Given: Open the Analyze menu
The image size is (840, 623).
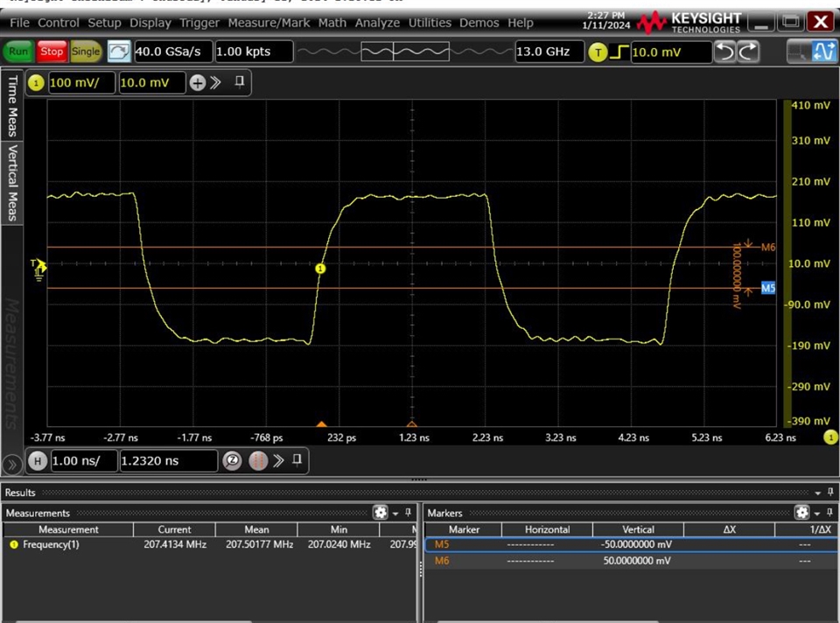Looking at the screenshot, I should tap(377, 23).
